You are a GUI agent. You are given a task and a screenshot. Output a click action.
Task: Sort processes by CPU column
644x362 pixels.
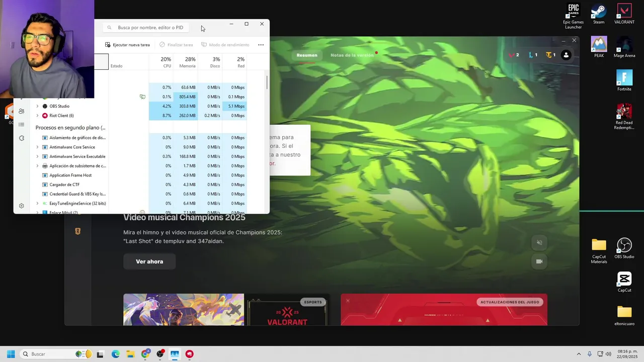(161, 62)
